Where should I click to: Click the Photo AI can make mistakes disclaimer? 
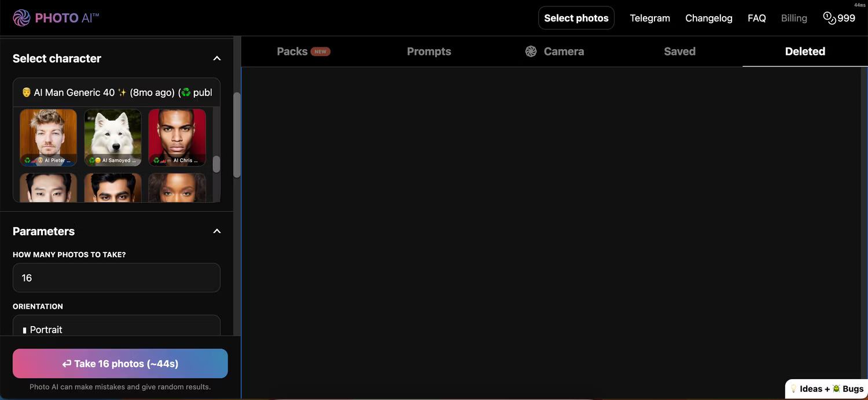tap(120, 387)
